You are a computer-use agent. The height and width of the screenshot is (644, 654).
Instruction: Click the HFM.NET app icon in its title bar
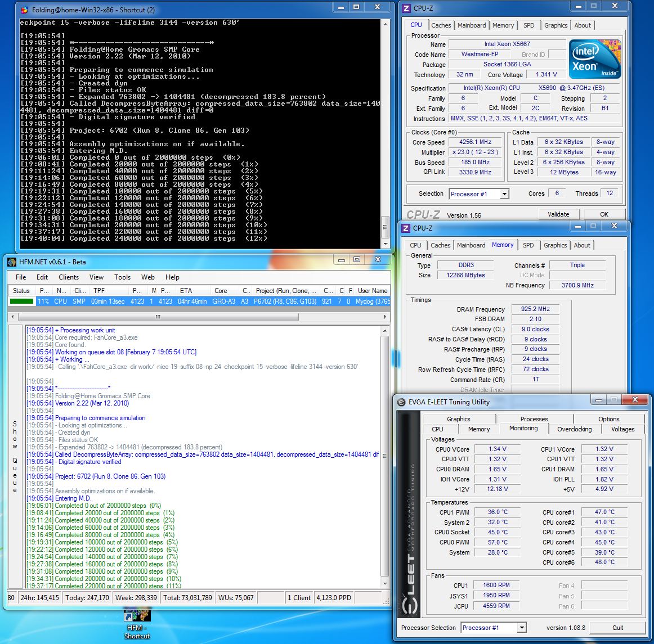[12, 262]
